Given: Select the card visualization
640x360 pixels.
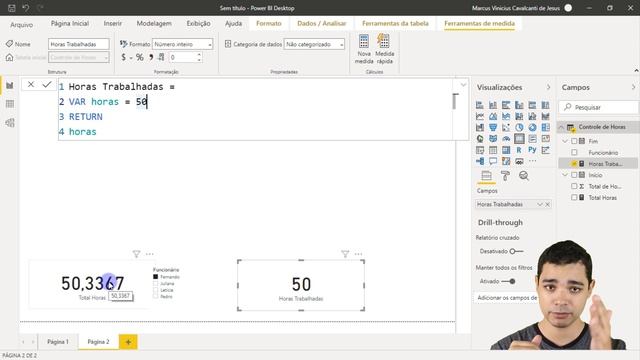Looking at the screenshot, I should (x=519, y=139).
